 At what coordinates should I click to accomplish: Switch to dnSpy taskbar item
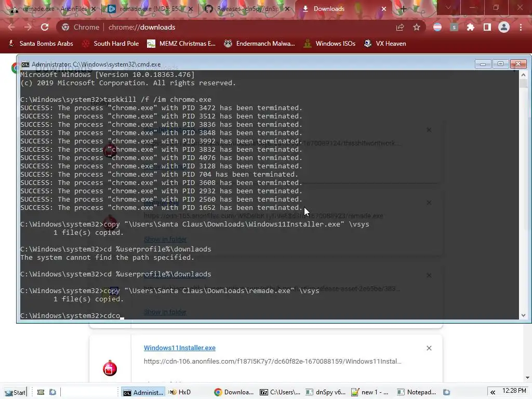(x=326, y=392)
